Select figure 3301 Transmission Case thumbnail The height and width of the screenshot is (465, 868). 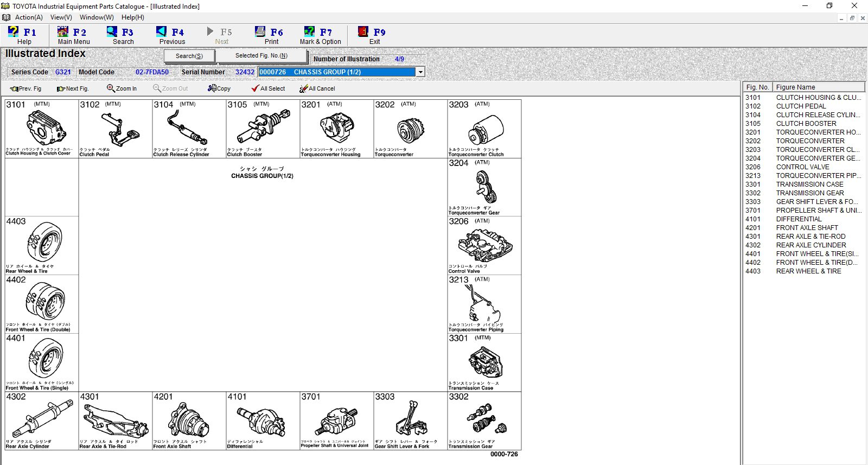484,362
